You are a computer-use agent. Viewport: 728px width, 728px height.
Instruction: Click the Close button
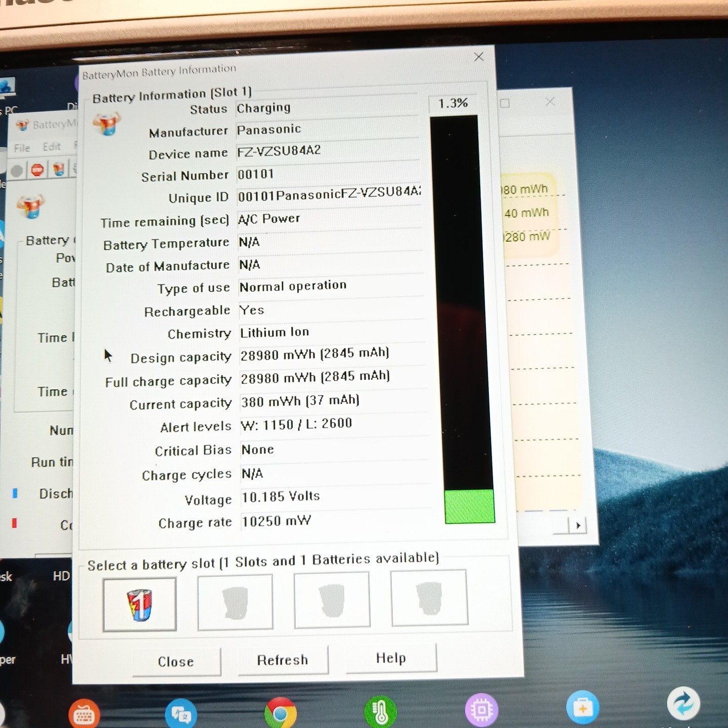[x=176, y=662]
